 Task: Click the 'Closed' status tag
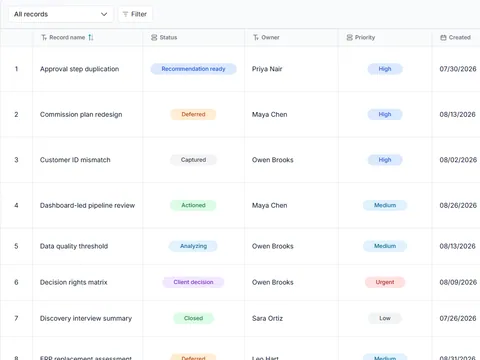click(193, 318)
